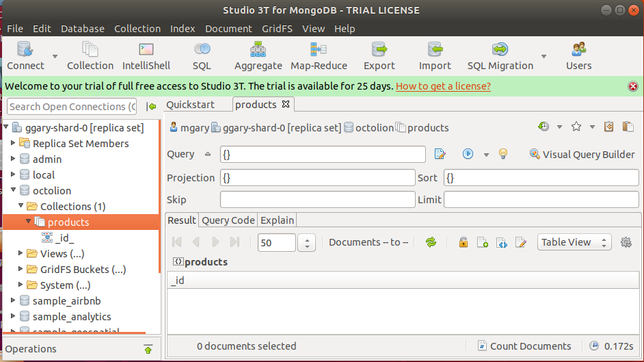644x362 pixels.
Task: Collapse connection tree panel arrow icon
Action: (152, 107)
